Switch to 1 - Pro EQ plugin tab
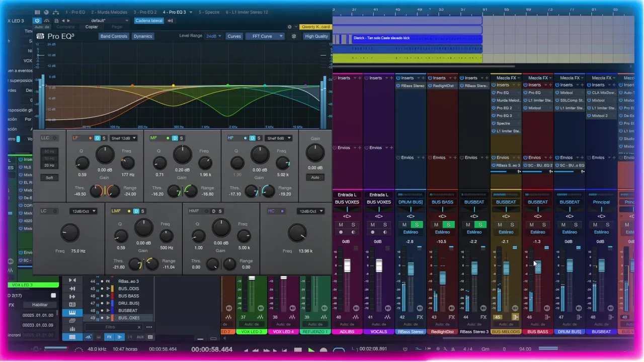 pos(75,12)
